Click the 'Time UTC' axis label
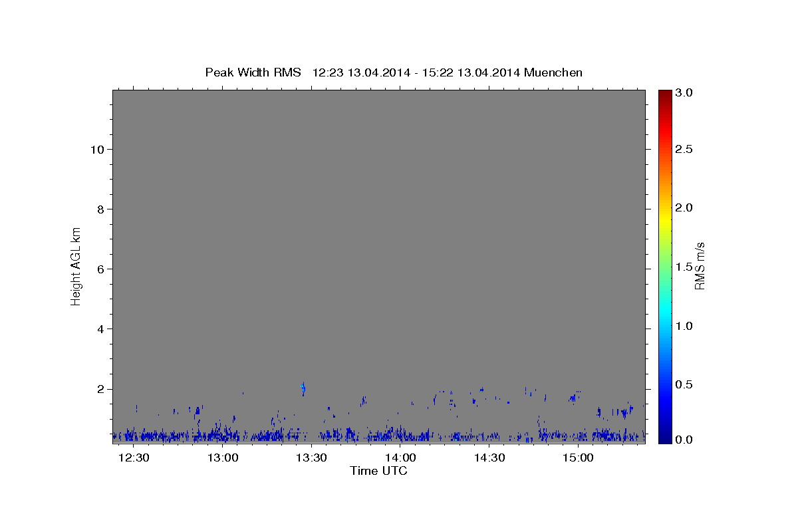Image resolution: width=798 pixels, height=532 pixels. coord(378,471)
